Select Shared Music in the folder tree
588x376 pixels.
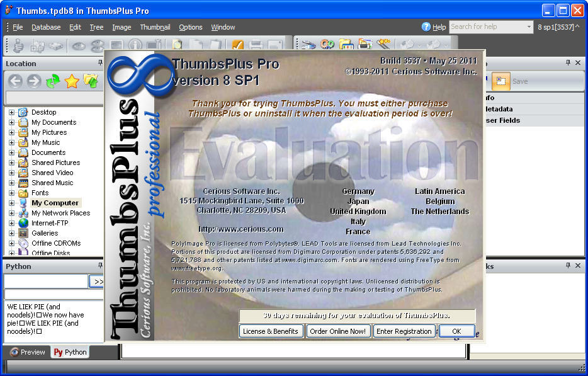coord(52,183)
